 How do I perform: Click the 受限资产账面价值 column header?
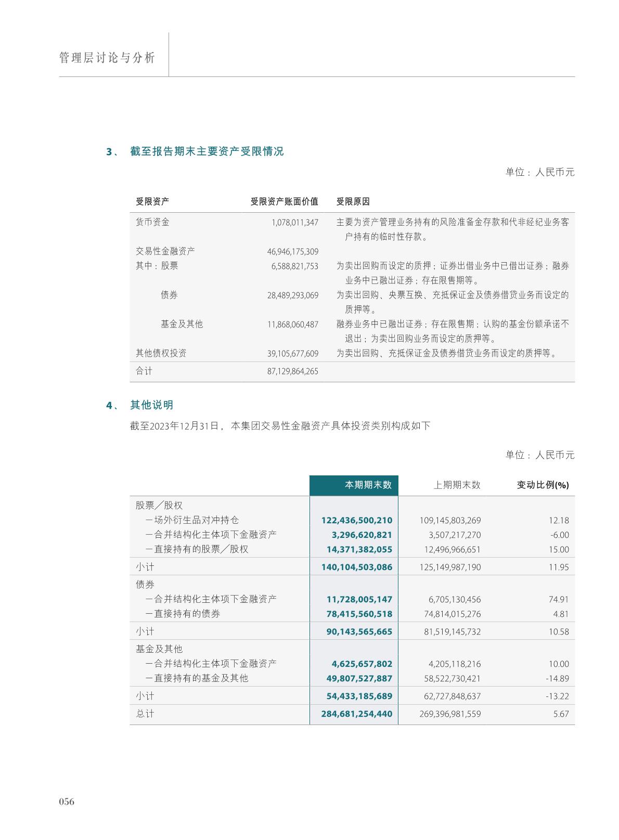(284, 202)
